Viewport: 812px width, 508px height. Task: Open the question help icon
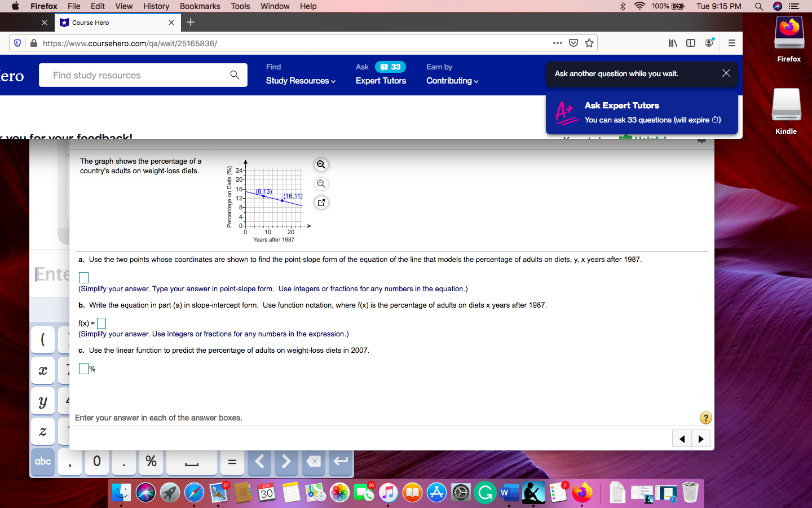705,418
